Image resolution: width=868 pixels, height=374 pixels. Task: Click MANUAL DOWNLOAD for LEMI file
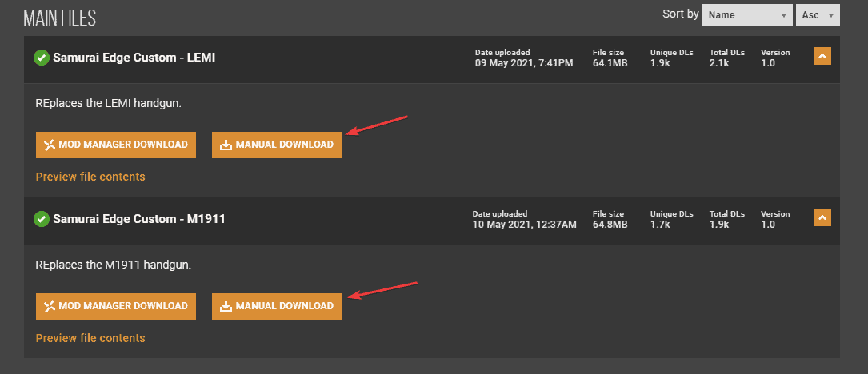[x=277, y=145]
